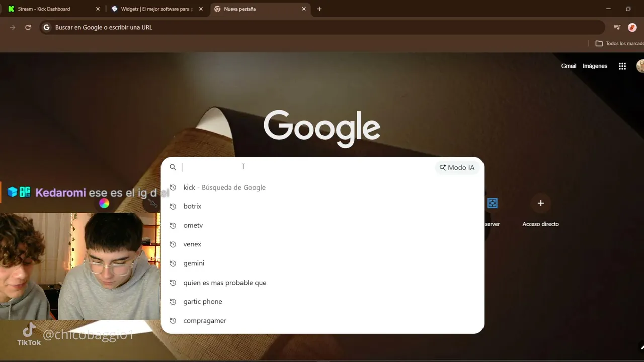
Task: Add a shortcut with Acceso directo plus
Action: (541, 203)
